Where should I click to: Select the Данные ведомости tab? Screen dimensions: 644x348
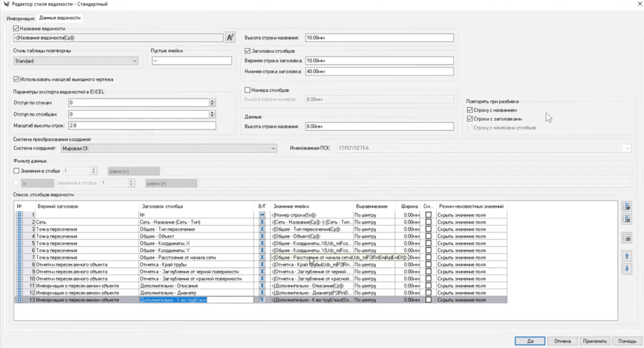tap(60, 18)
